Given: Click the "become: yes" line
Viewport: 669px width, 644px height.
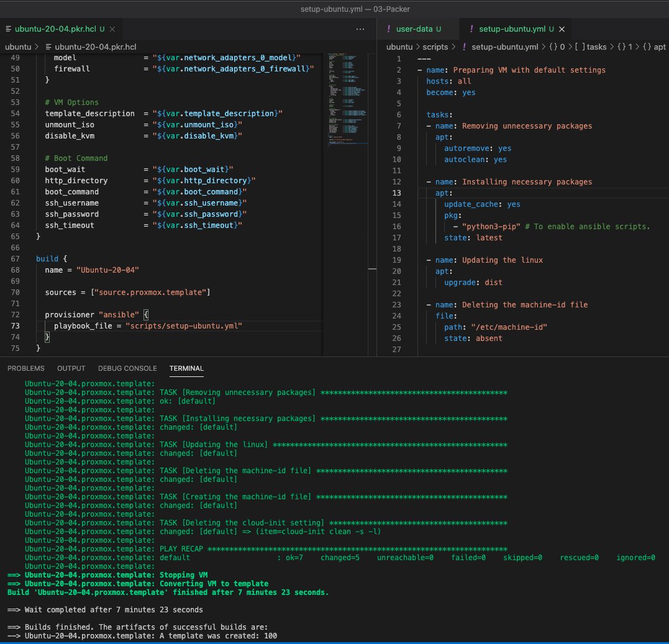Looking at the screenshot, I should pos(450,92).
